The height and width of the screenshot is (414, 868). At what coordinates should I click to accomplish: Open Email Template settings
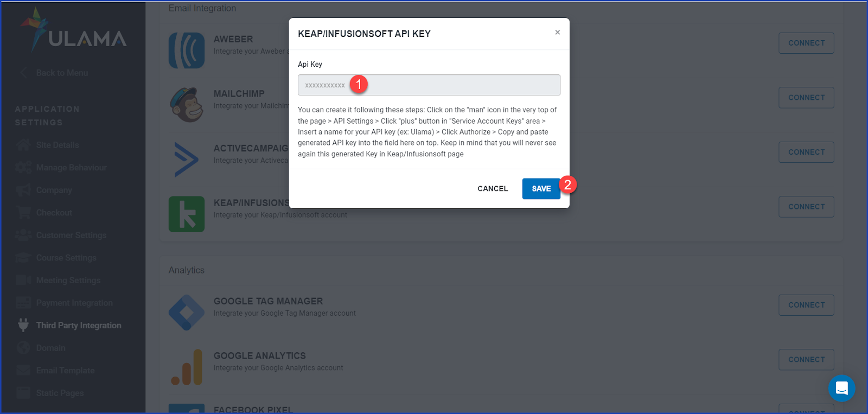[x=65, y=371]
